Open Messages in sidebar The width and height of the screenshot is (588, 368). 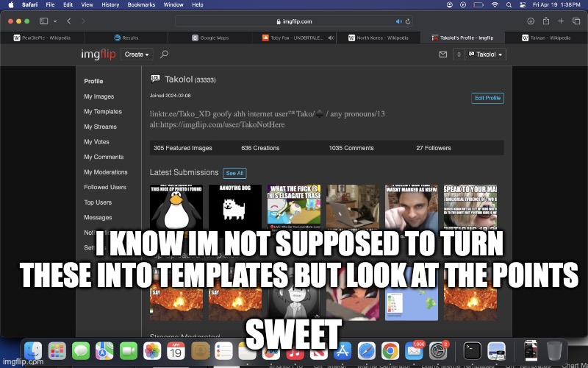pos(98,217)
